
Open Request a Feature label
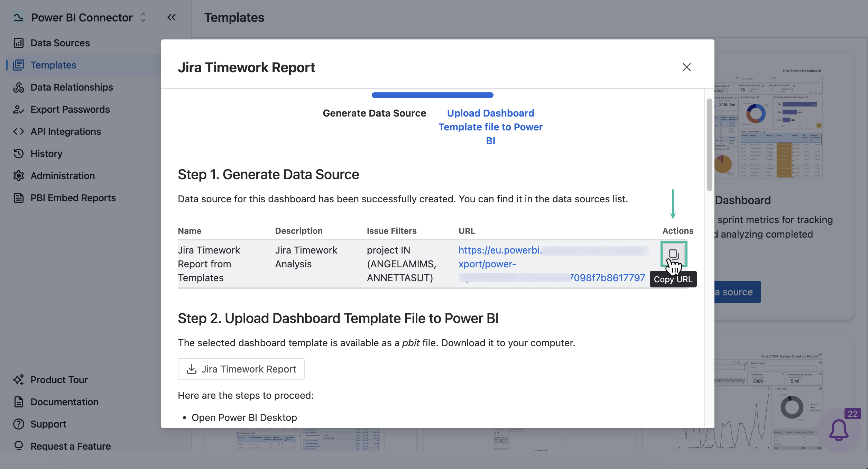pyautogui.click(x=71, y=446)
